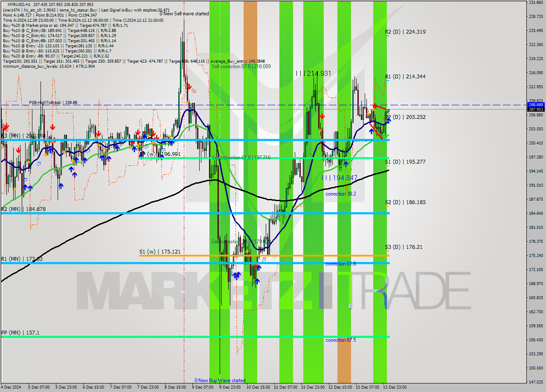Screen dimensions: 546x392
Task: Select the blue 'correction 87.5' label
Action: [x=340, y=340]
